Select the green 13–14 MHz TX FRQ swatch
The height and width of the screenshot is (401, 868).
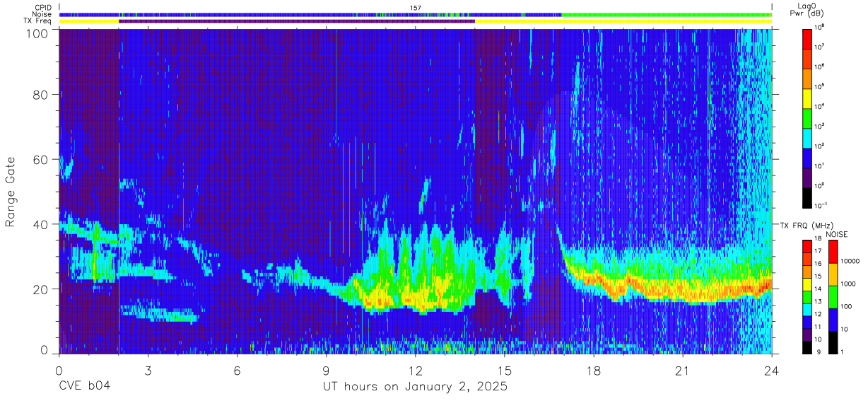[807, 297]
